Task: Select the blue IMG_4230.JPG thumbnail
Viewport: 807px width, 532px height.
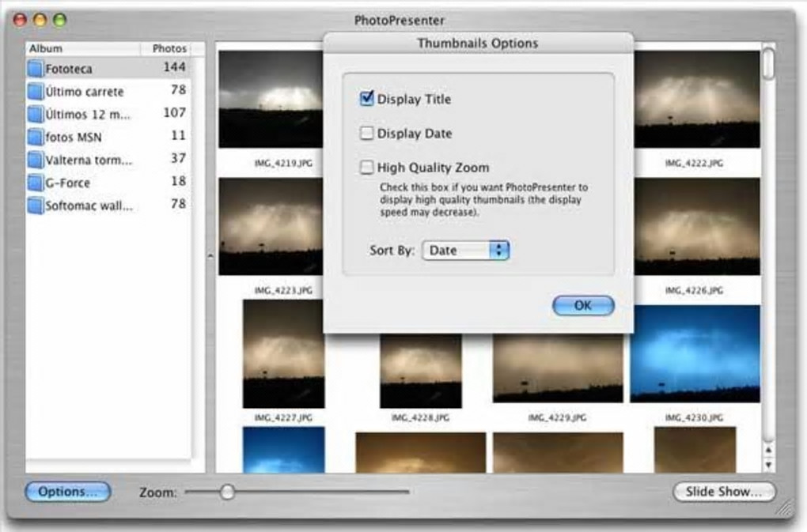Action: pyautogui.click(x=695, y=353)
